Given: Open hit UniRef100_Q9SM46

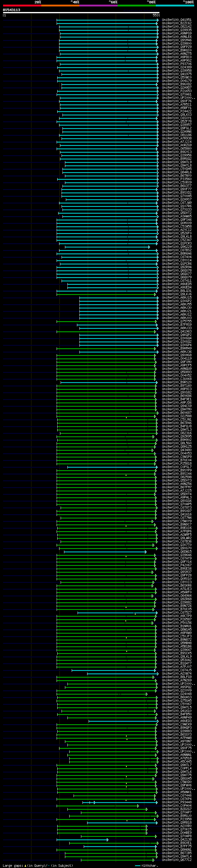Looking at the screenshot, I should coord(177,40).
